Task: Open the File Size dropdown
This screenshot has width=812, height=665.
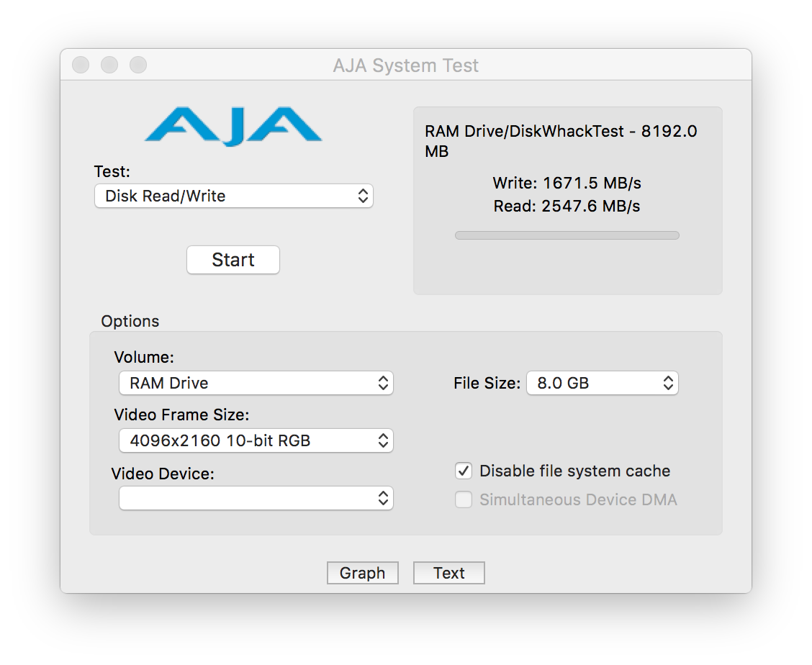Action: point(602,383)
